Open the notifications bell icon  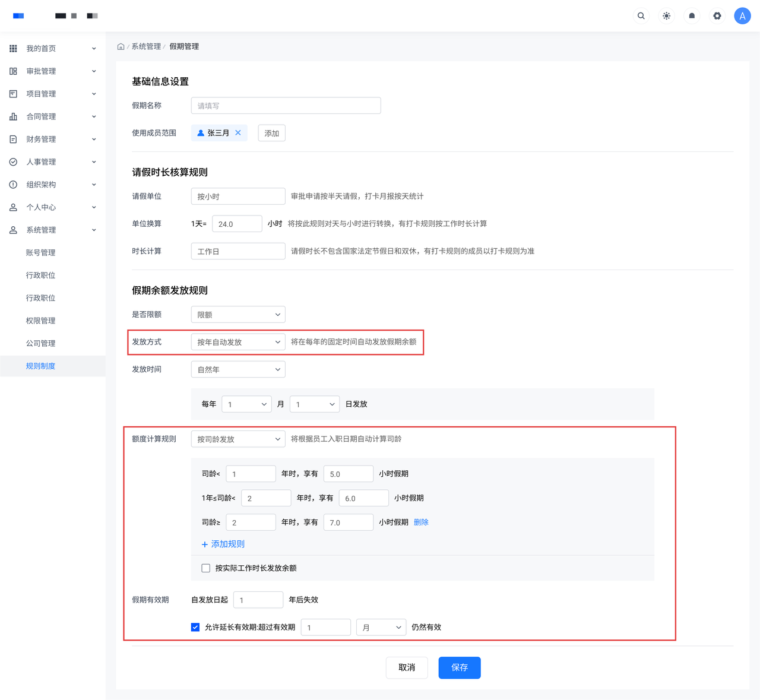[692, 16]
